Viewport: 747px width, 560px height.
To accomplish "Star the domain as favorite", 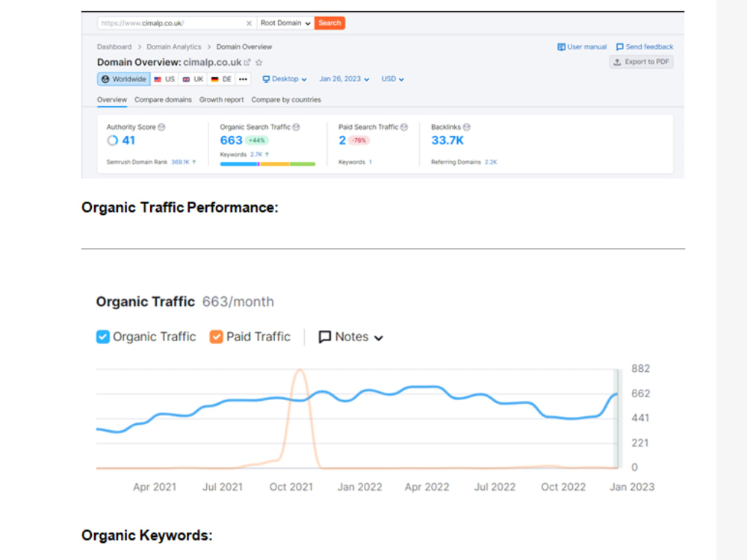I will [259, 63].
